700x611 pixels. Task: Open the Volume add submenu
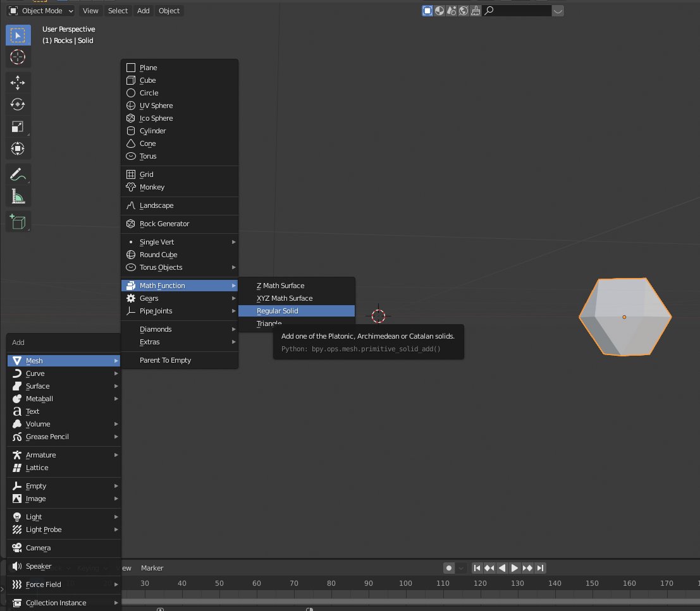click(64, 424)
